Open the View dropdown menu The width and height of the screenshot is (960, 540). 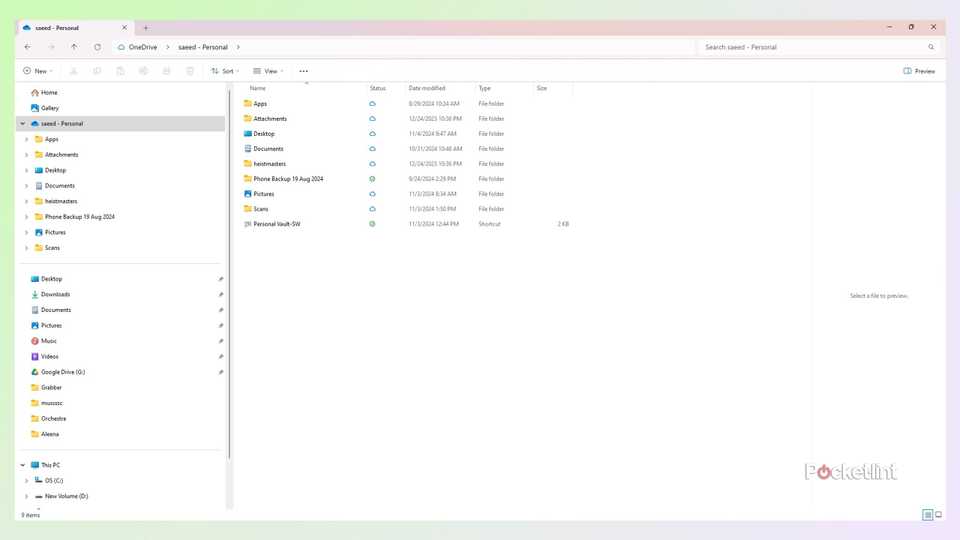(268, 71)
